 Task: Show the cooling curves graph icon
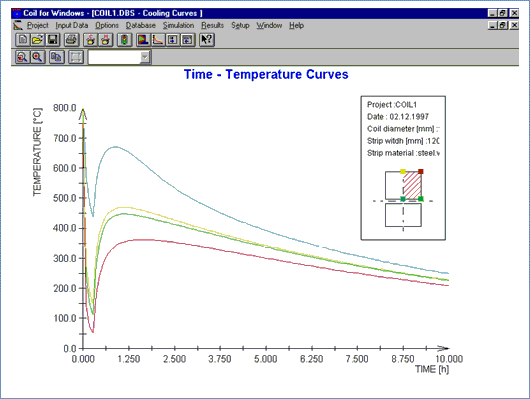pos(158,40)
